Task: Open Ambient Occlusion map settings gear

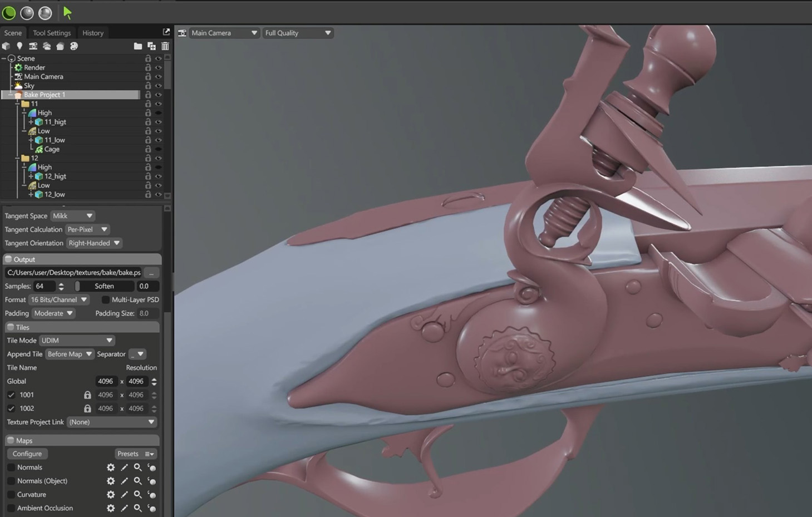Action: click(x=111, y=508)
